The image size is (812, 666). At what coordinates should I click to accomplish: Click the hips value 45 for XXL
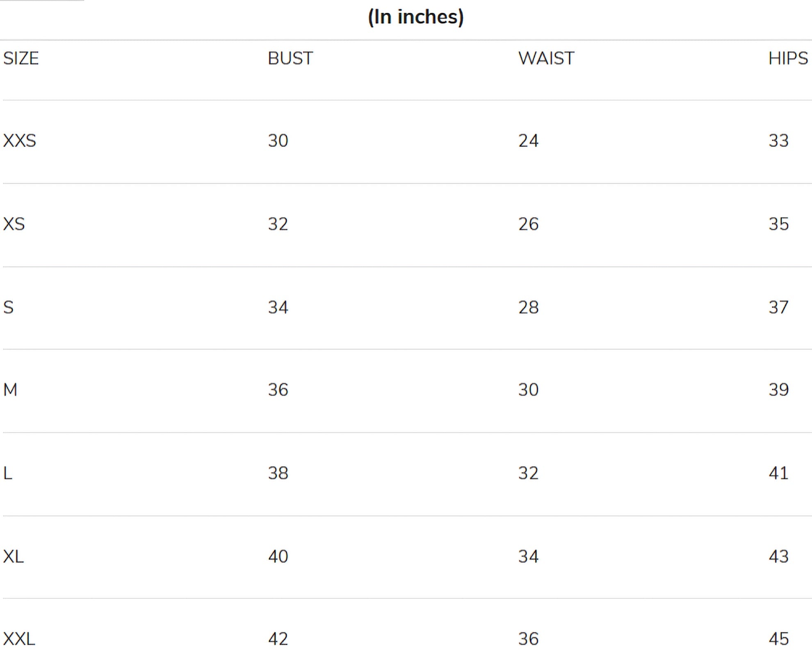click(x=778, y=639)
